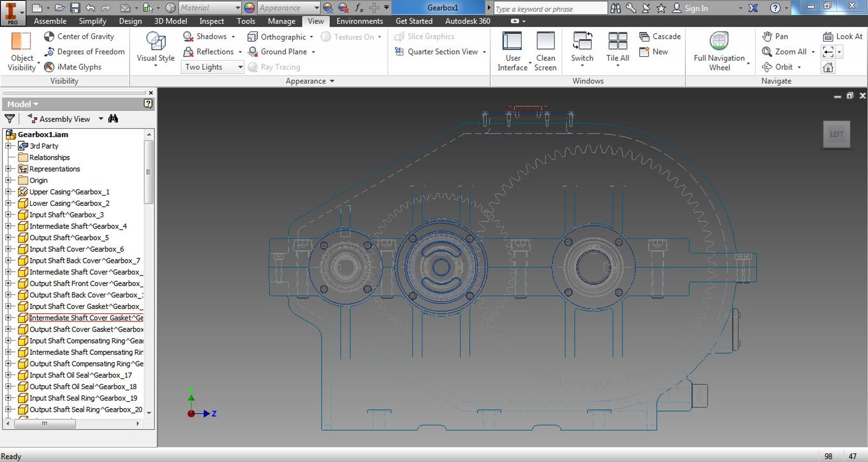Select Intermediate Shaft Cover Gasket in the browser
This screenshot has width=868, height=462.
[86, 318]
